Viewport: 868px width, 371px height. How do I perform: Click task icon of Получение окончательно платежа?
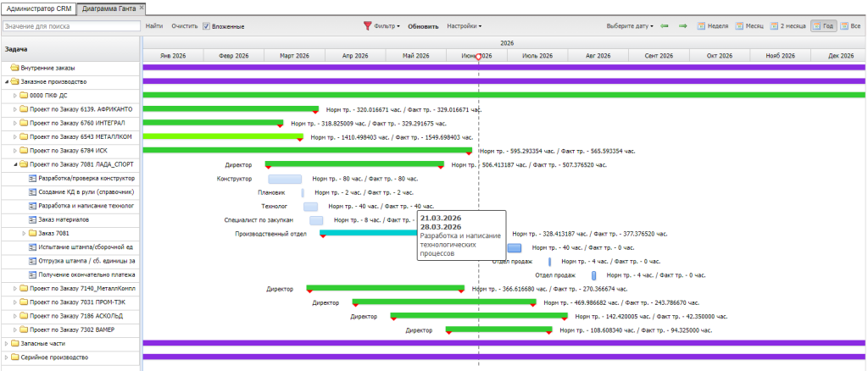click(32, 274)
